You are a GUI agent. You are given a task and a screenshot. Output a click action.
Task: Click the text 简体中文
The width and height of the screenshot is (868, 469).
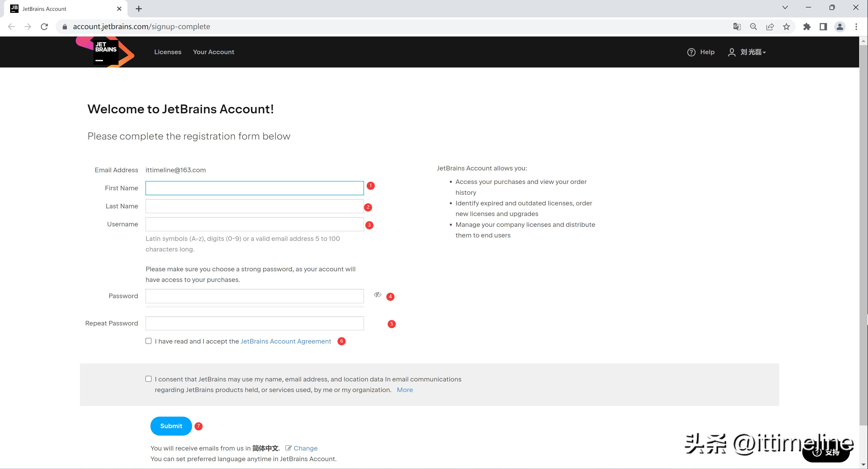265,448
